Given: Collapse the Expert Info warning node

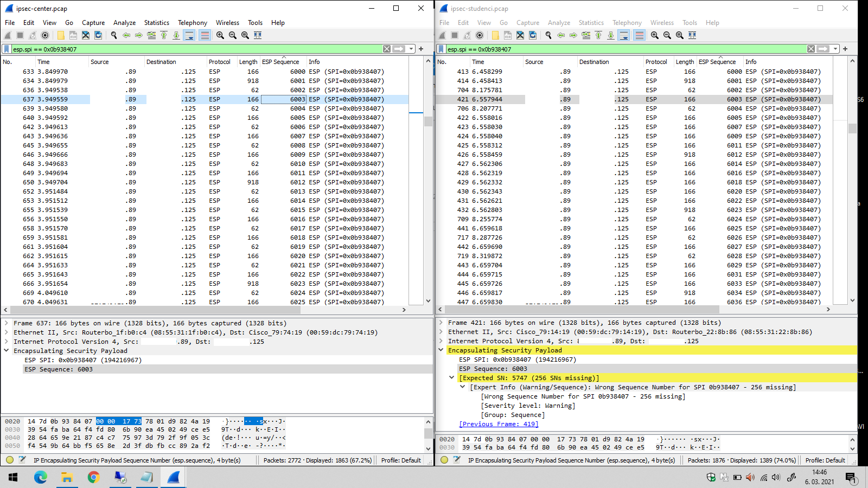Looking at the screenshot, I should click(463, 387).
